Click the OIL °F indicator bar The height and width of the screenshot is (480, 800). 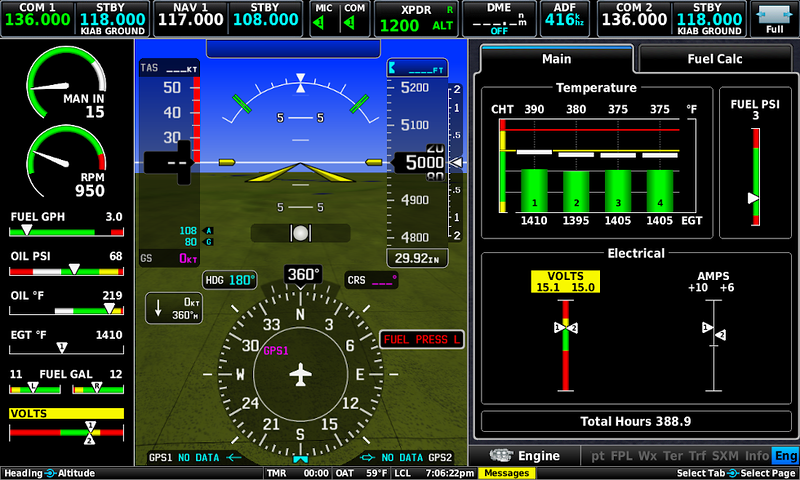click(66, 310)
